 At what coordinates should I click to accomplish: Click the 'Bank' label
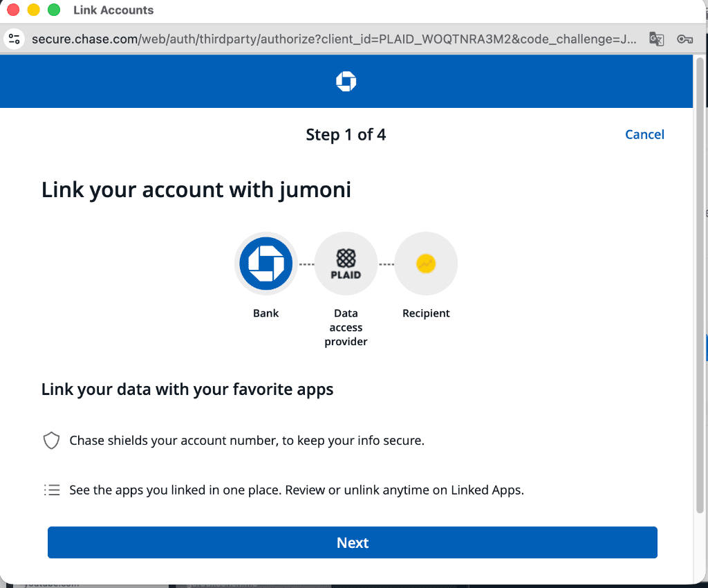click(266, 313)
